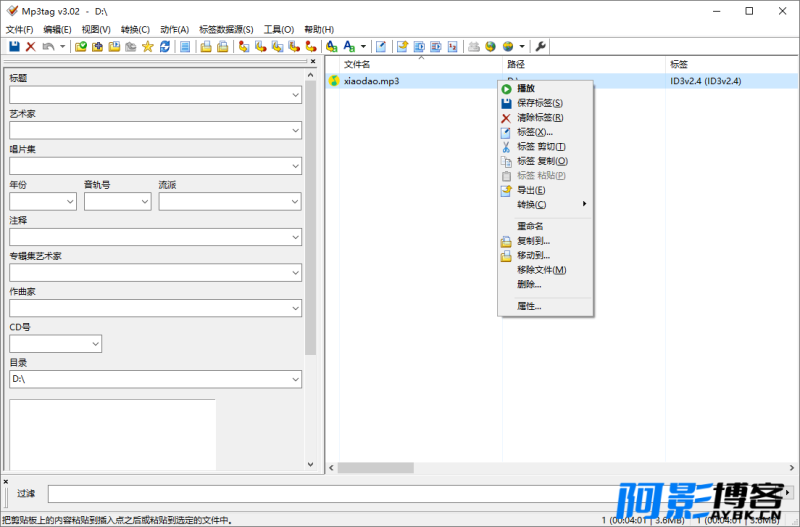Click the Add directory folder icon with plus
The image size is (800, 527).
click(x=97, y=46)
